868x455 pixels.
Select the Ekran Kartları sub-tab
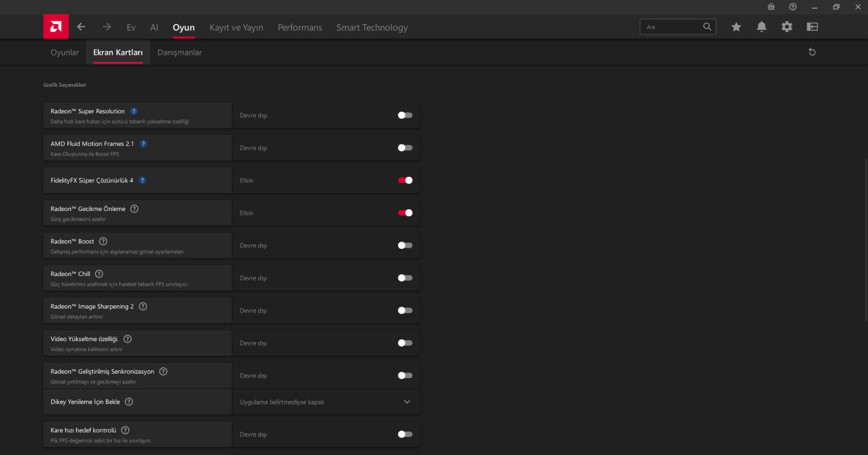(118, 53)
